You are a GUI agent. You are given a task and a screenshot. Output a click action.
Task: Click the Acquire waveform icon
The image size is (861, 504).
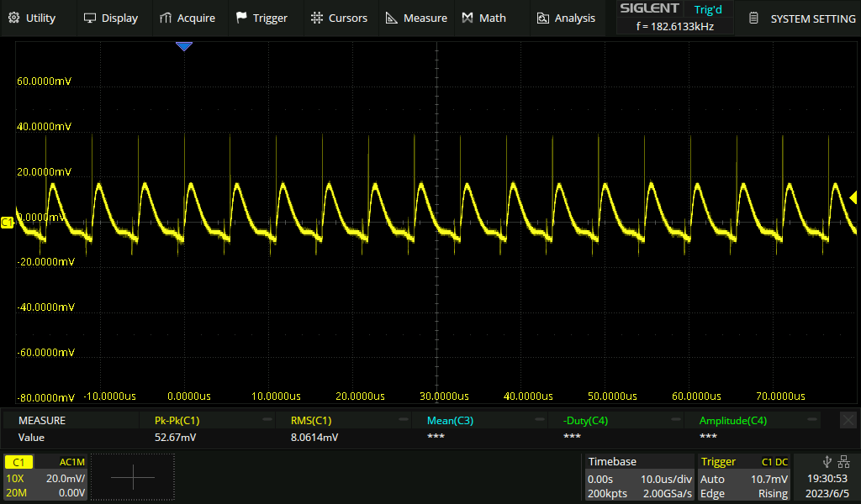166,18
